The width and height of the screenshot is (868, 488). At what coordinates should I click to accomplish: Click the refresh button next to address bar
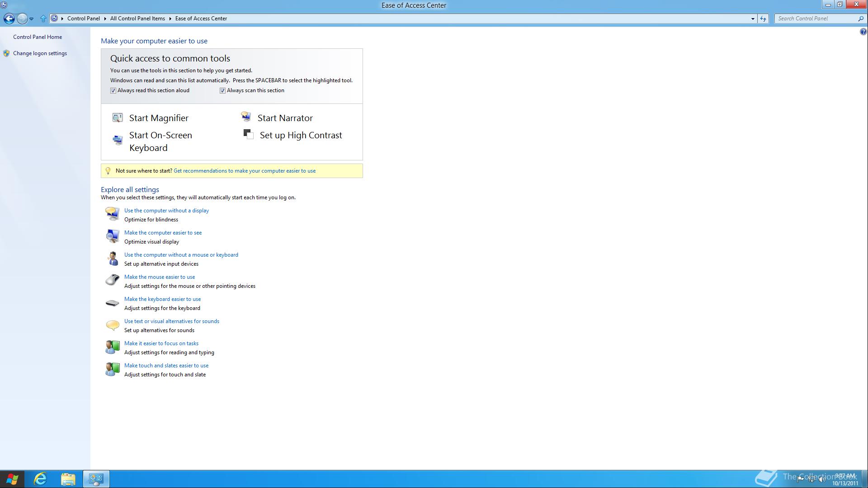click(x=763, y=19)
